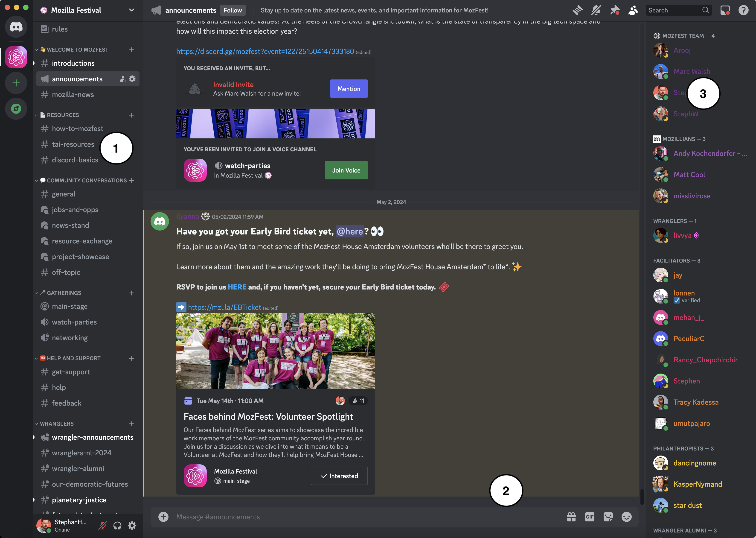Viewport: 756px width, 538px height.
Task: Follow the announcements channel
Action: coord(233,10)
